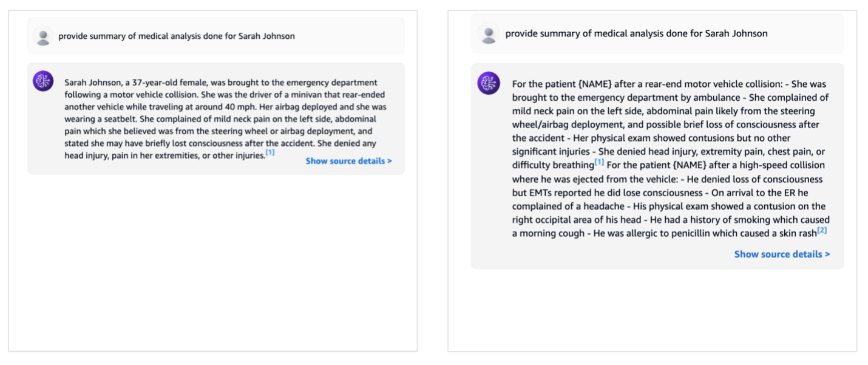868x365 pixels.
Task: Open citation [1] after "difficulty breathing"
Action: [599, 163]
